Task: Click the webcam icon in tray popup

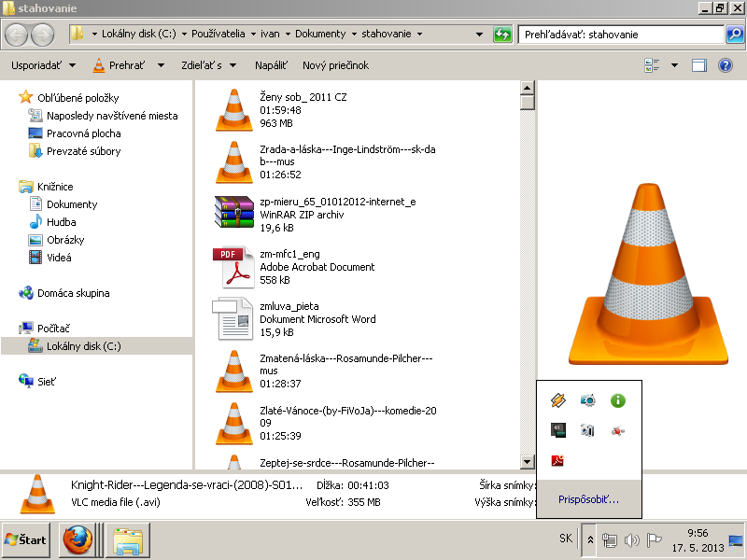Action: (588, 430)
